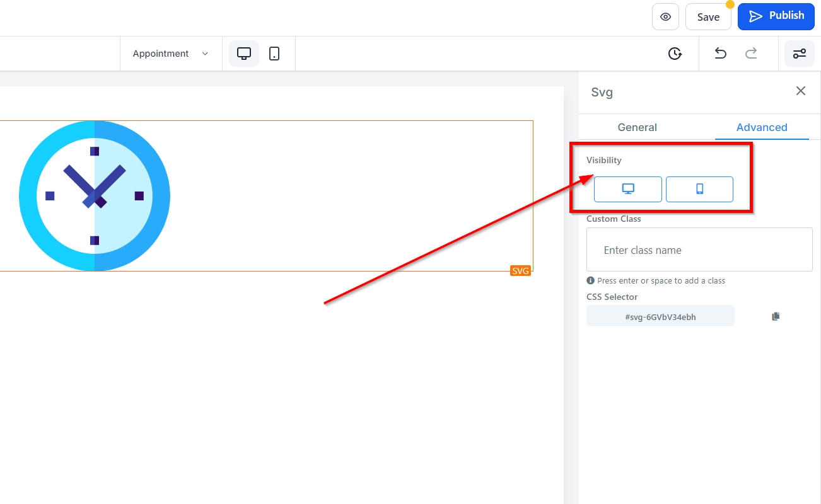Toggle mobile visibility for the SVG
This screenshot has width=821, height=504.
tap(699, 189)
